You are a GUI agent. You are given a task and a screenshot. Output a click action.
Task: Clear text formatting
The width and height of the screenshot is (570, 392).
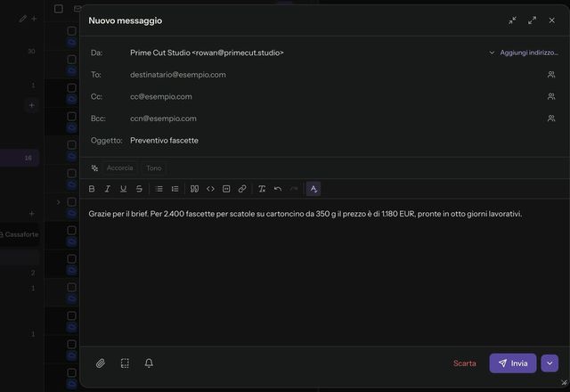pyautogui.click(x=262, y=189)
